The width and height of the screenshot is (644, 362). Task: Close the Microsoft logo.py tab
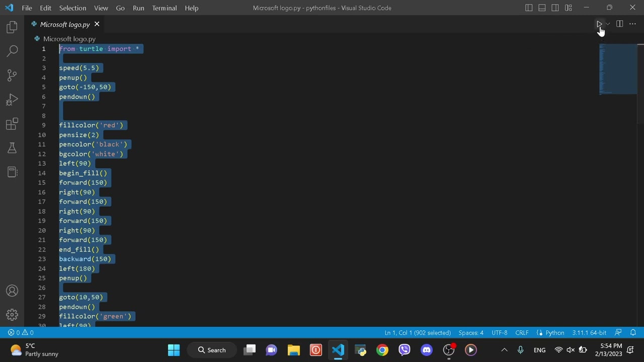(97, 24)
